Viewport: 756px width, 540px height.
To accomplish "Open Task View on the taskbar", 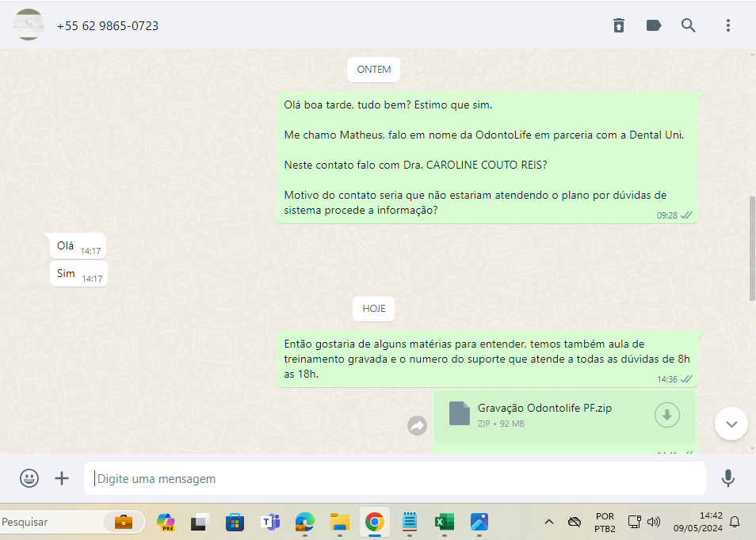I will [200, 522].
